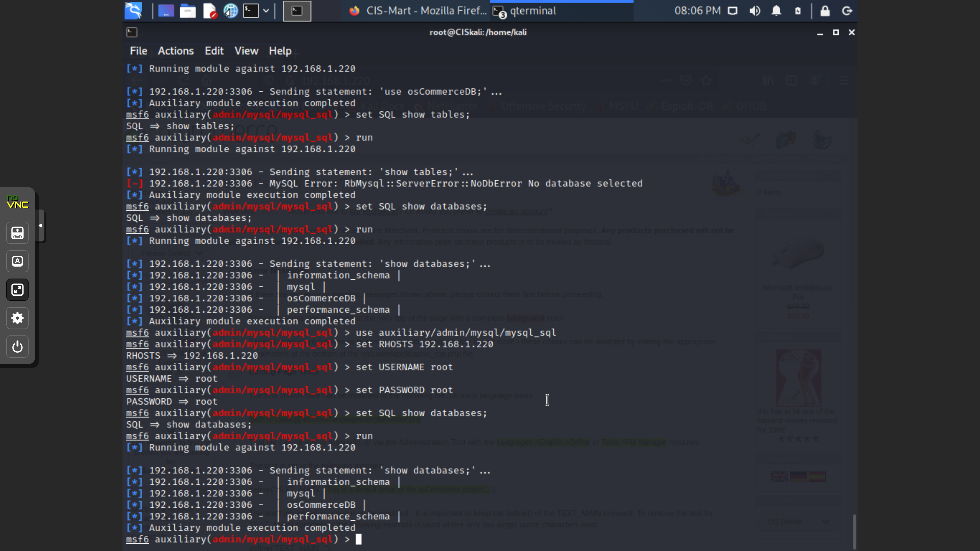Click 'SQL ⇒ show tables;' output line

180,126
